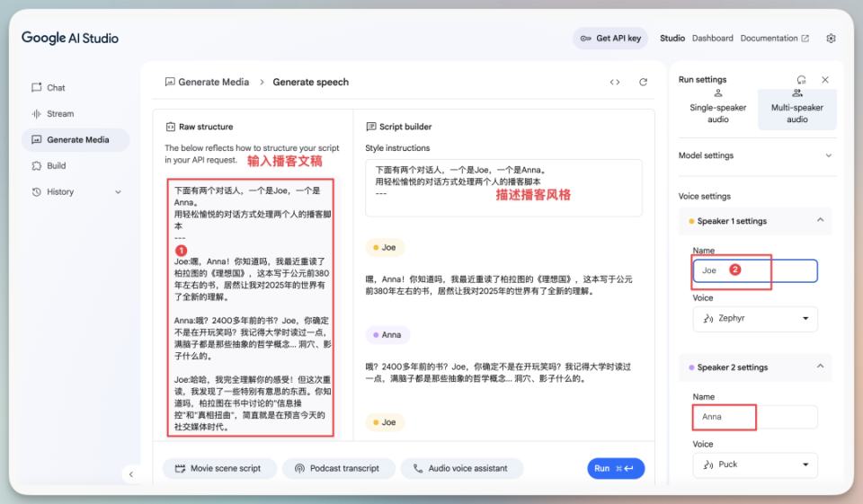Image resolution: width=863 pixels, height=504 pixels.
Task: Click the Script builder panel icon
Action: pos(371,127)
